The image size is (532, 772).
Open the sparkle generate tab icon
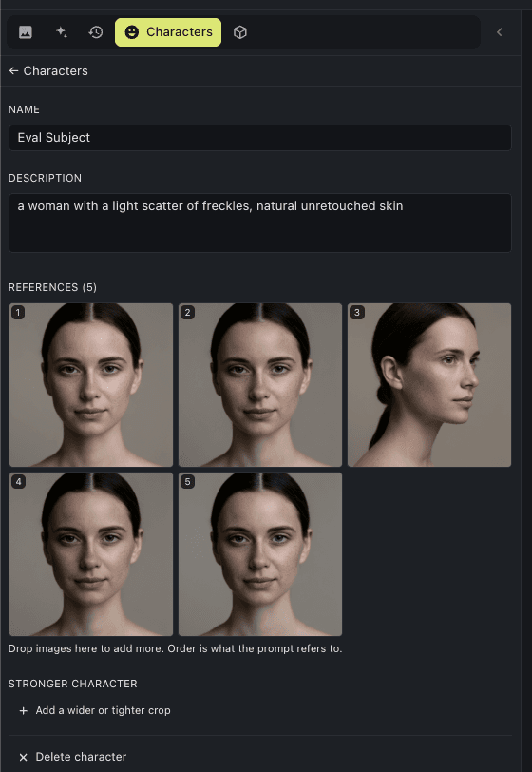click(61, 32)
